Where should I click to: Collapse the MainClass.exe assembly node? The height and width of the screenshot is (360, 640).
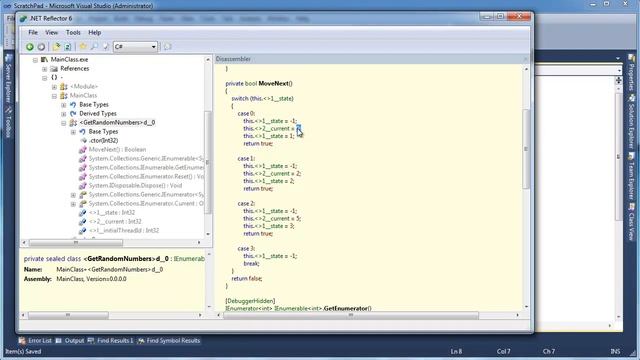click(35, 60)
